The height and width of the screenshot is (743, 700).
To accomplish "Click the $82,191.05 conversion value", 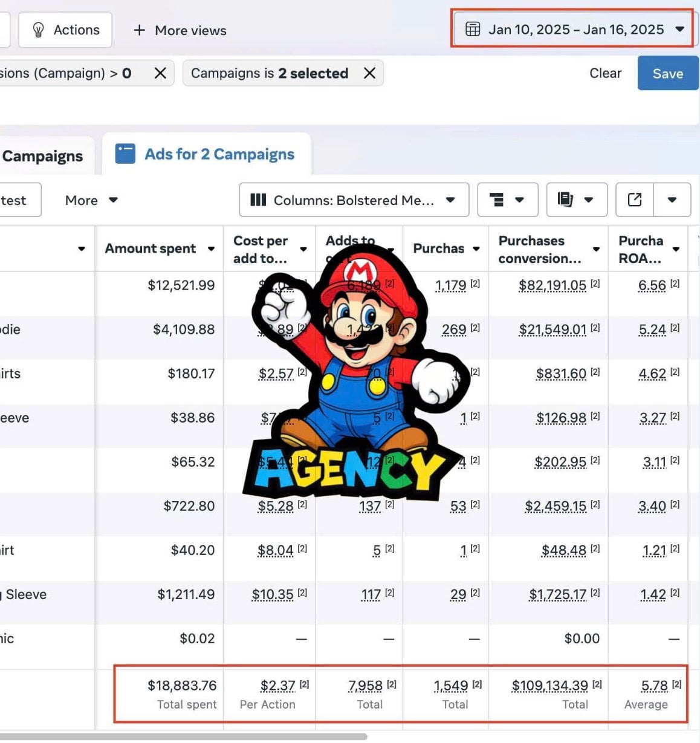I will pyautogui.click(x=553, y=285).
